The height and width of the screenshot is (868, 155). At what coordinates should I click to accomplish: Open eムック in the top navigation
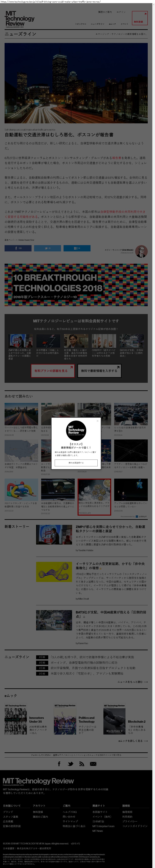click(112, 24)
